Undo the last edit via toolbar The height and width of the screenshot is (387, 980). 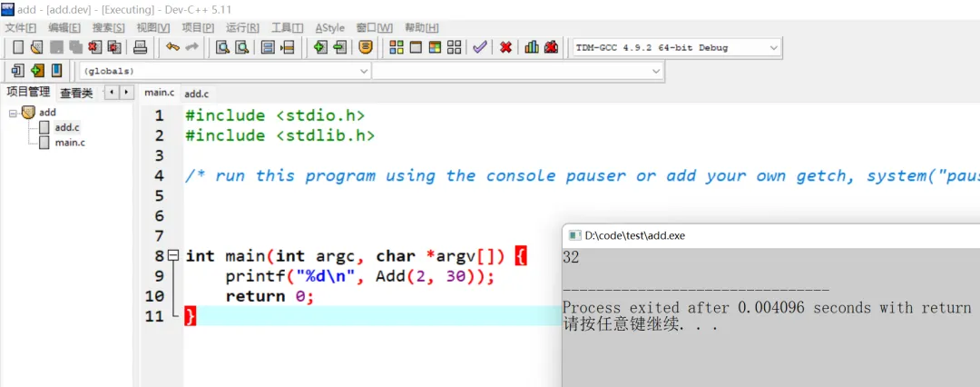172,47
